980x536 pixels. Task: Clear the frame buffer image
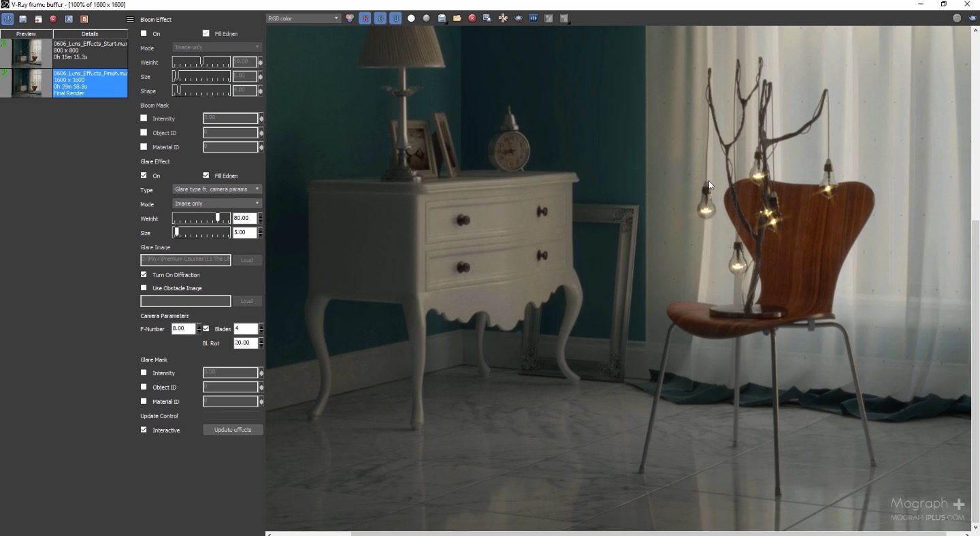472,18
